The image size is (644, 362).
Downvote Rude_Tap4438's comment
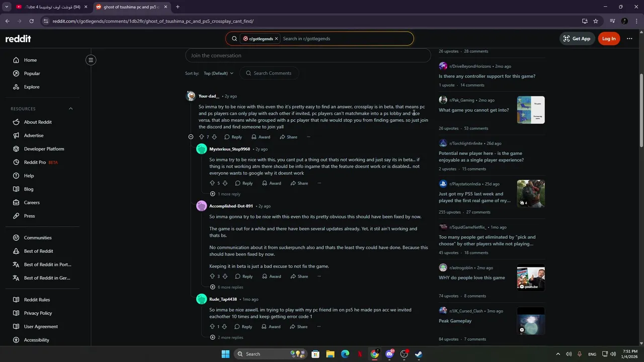point(224,326)
